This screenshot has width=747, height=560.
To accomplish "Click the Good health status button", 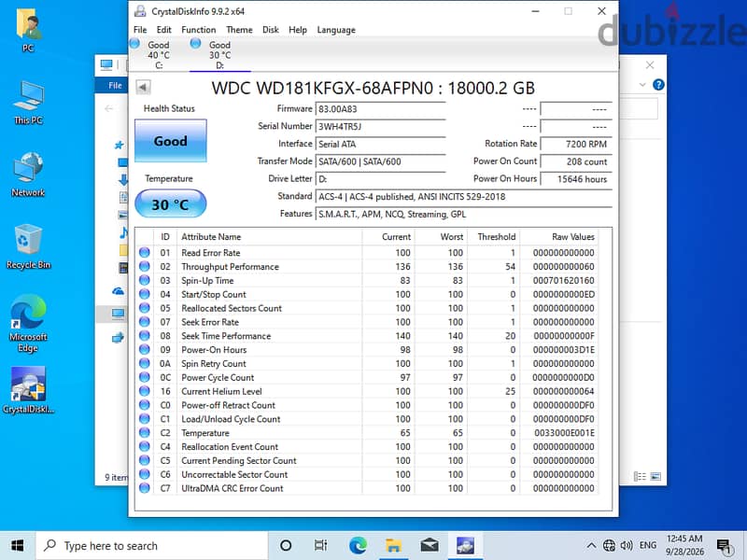I will (x=171, y=141).
